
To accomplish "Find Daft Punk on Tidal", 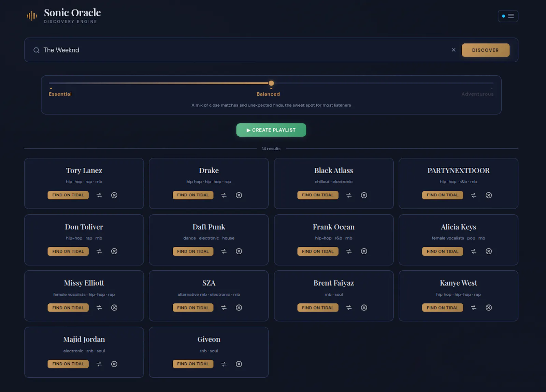I will click(193, 251).
